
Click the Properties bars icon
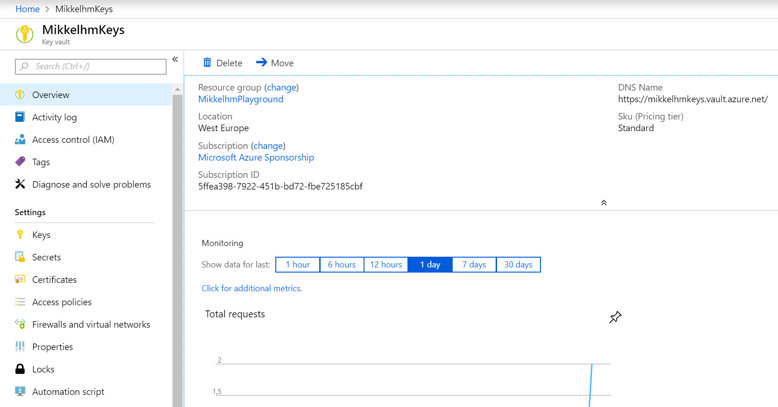(x=20, y=346)
